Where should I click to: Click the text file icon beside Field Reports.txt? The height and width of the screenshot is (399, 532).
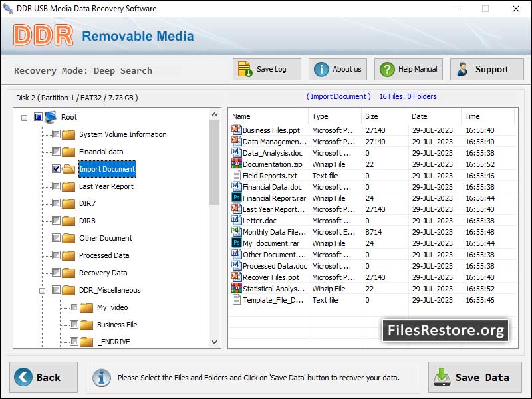[x=235, y=176]
